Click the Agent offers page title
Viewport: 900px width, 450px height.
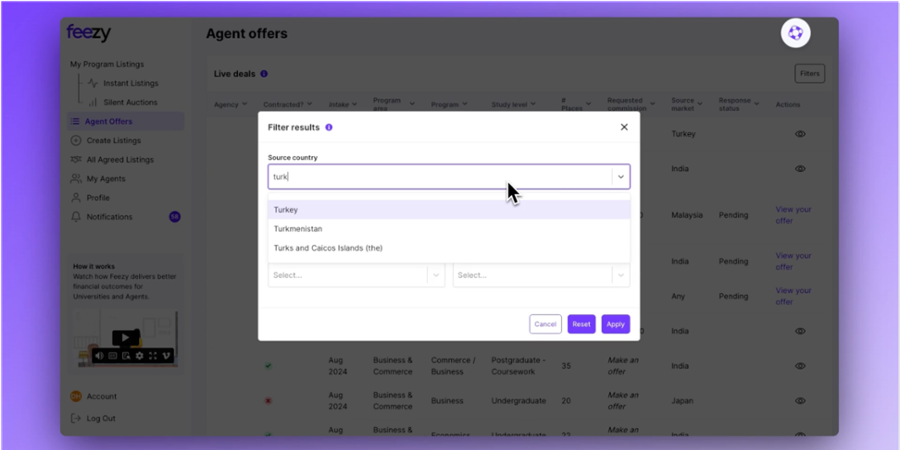click(247, 34)
